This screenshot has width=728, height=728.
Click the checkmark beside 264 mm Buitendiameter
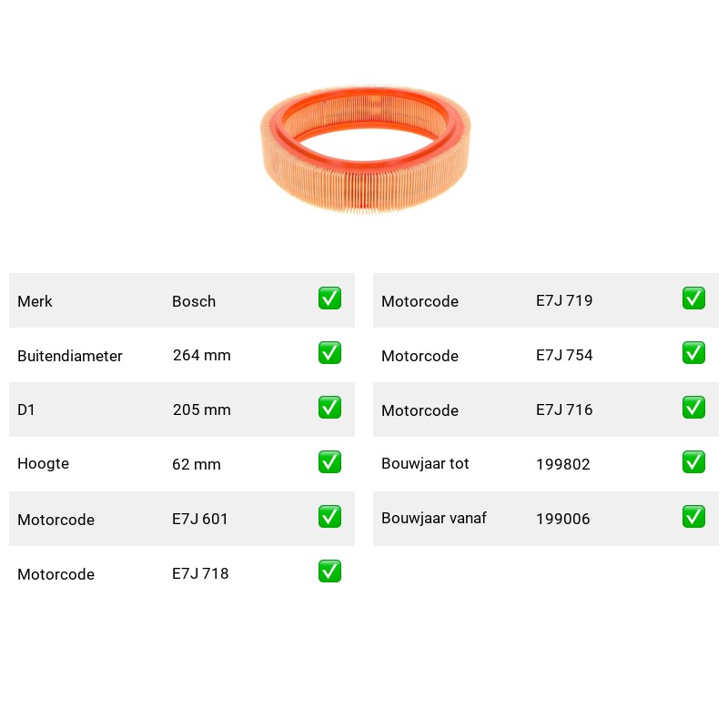coord(329,353)
